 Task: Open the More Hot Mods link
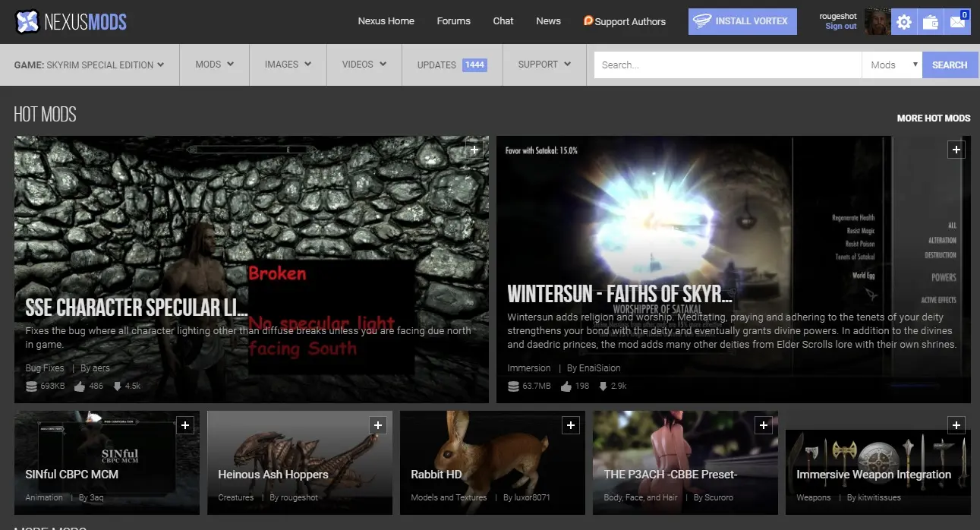click(934, 118)
